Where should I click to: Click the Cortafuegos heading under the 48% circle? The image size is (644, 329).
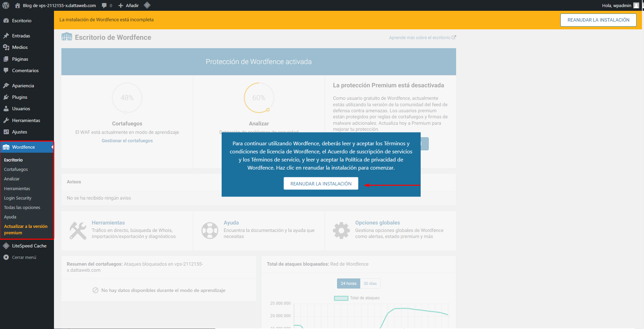pyautogui.click(x=127, y=124)
